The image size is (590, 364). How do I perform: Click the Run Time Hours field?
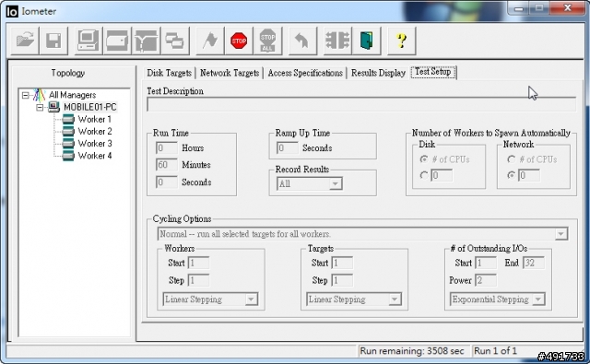pyautogui.click(x=166, y=147)
